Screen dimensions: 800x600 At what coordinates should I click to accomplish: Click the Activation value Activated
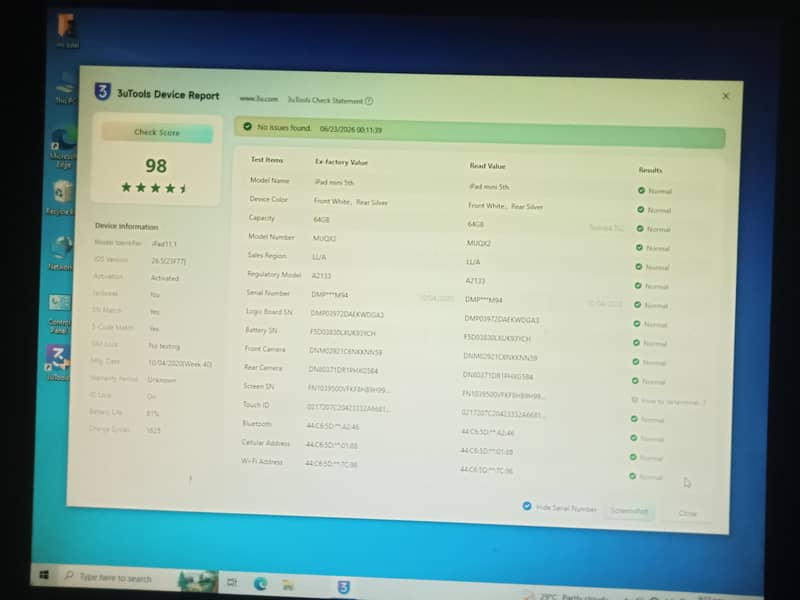(x=165, y=278)
